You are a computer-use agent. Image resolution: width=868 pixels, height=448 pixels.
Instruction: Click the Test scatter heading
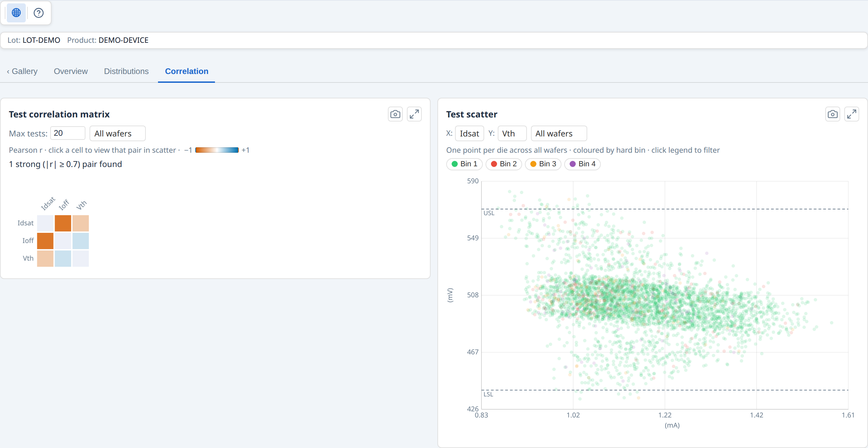point(472,114)
